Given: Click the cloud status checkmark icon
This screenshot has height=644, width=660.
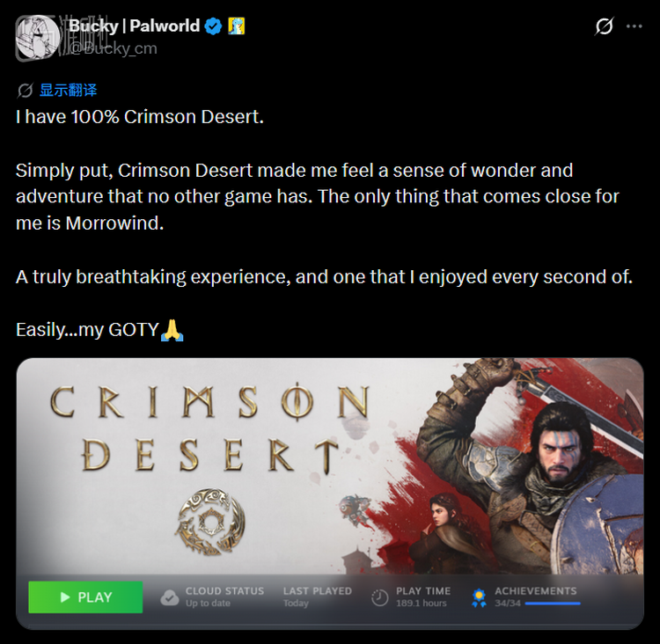Looking at the screenshot, I should pos(170,597).
